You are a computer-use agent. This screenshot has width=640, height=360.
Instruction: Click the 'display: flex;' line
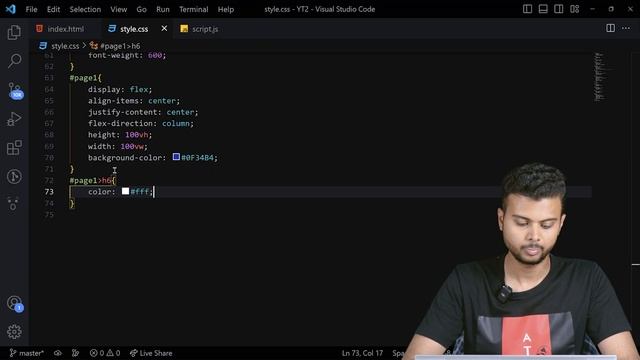click(120, 89)
